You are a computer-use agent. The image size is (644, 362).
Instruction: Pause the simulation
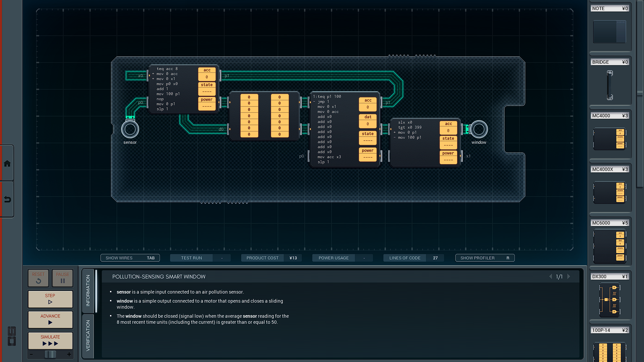(62, 278)
